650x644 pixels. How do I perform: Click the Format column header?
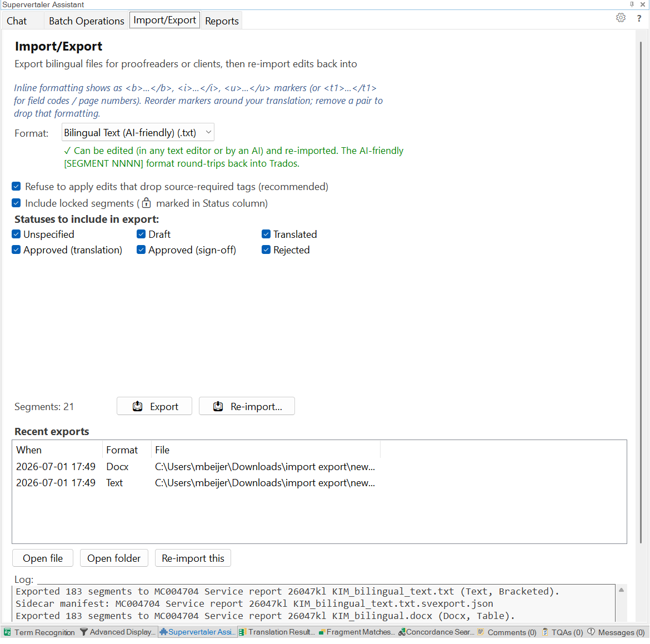(x=127, y=450)
